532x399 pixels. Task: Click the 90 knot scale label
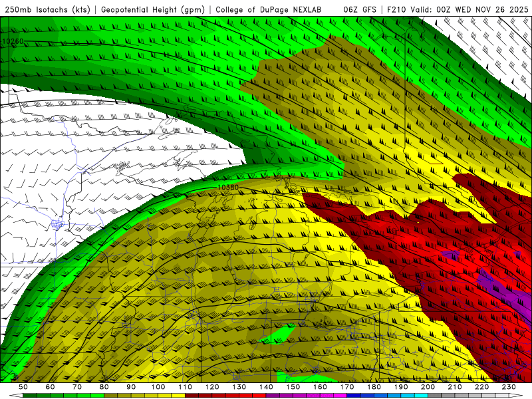131,387
